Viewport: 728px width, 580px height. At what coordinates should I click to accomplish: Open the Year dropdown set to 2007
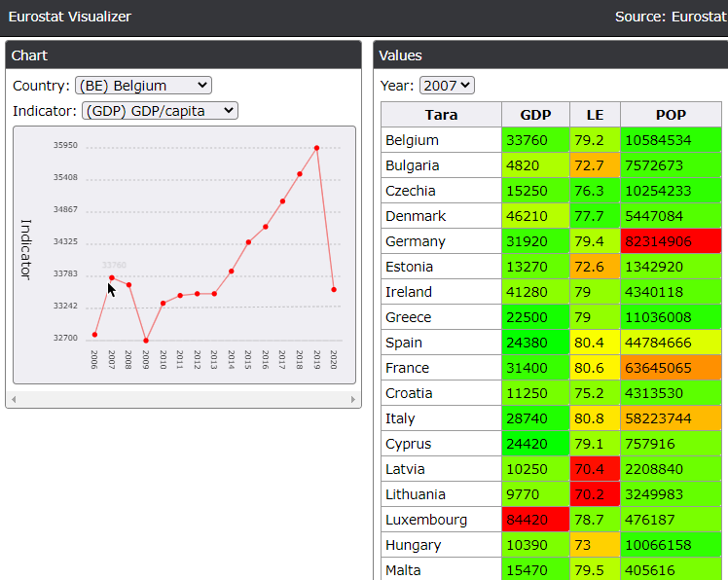point(447,86)
